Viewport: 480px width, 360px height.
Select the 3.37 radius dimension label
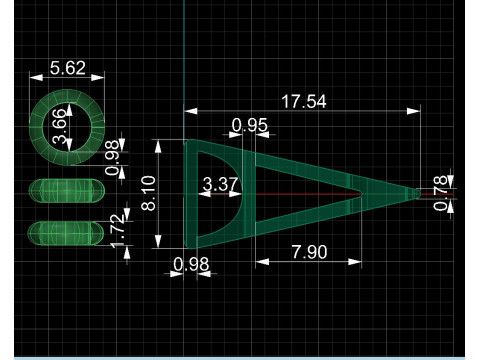click(x=220, y=184)
